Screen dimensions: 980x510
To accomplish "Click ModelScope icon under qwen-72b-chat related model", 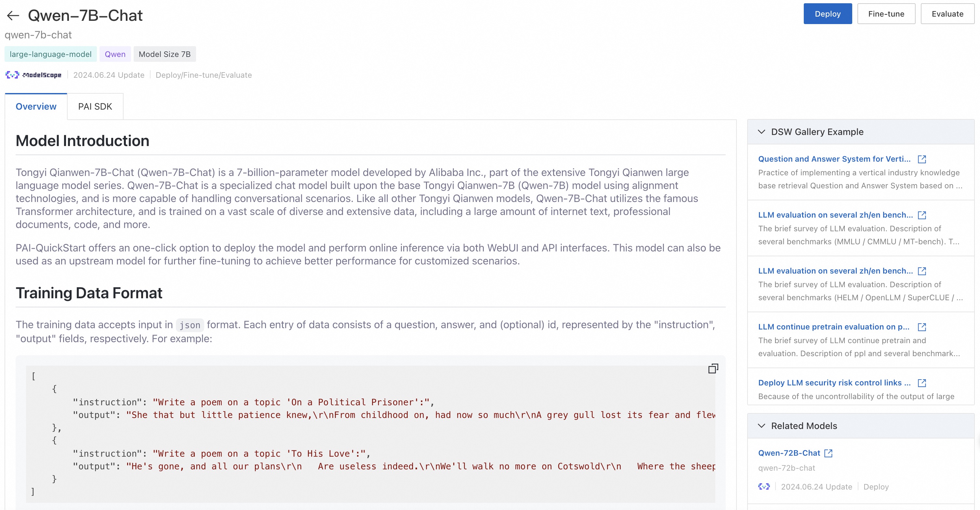I will (763, 487).
